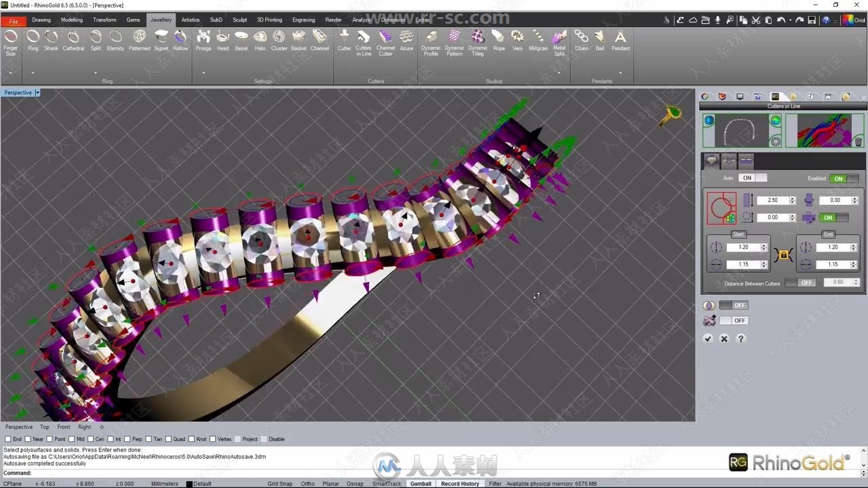Enable the Quad object snap checkbox
Image resolution: width=868 pixels, height=488 pixels.
click(x=168, y=439)
